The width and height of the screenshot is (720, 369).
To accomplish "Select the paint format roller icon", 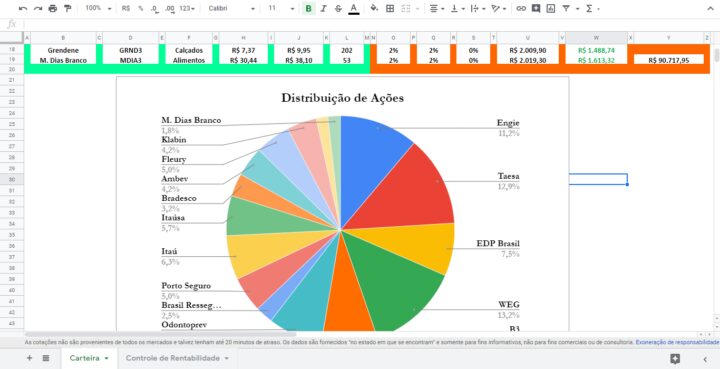I will coord(68,8).
